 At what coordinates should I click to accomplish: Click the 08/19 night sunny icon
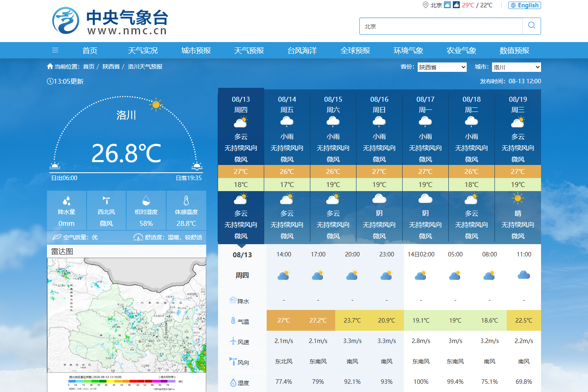pyautogui.click(x=518, y=198)
